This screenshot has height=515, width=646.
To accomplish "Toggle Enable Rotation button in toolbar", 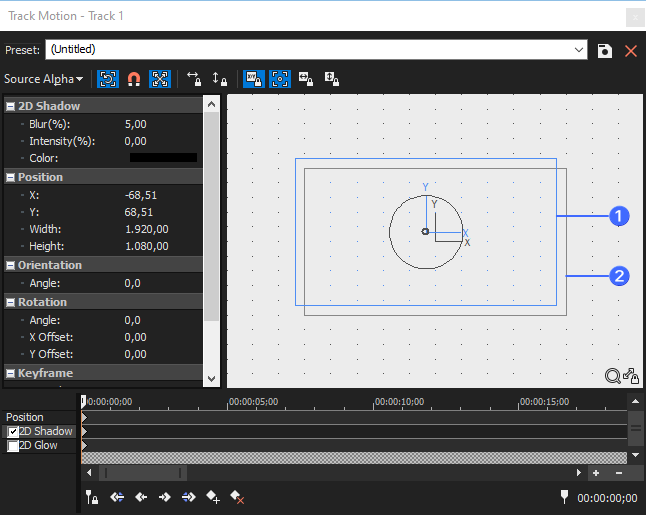I will (108, 78).
